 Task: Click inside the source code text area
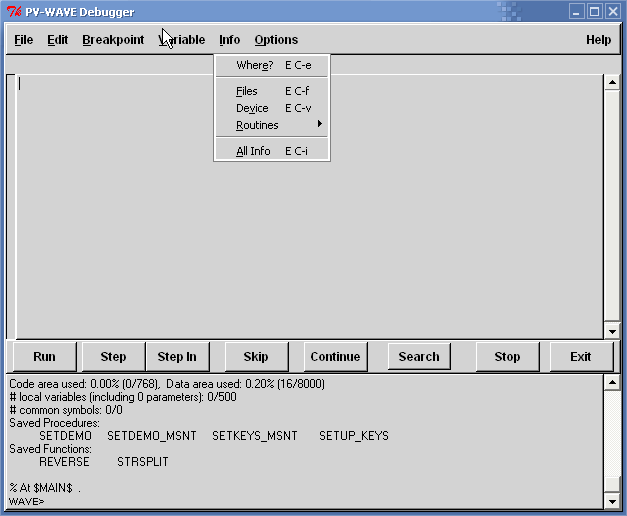click(x=309, y=207)
